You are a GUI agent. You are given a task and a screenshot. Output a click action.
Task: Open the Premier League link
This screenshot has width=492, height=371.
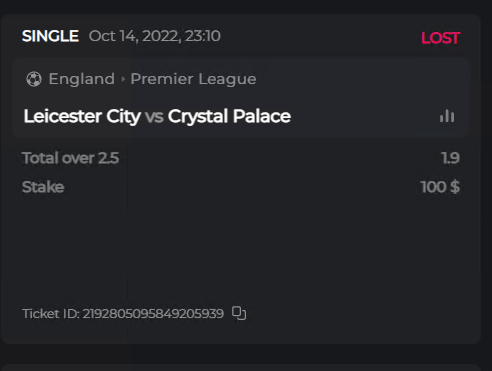(x=193, y=79)
